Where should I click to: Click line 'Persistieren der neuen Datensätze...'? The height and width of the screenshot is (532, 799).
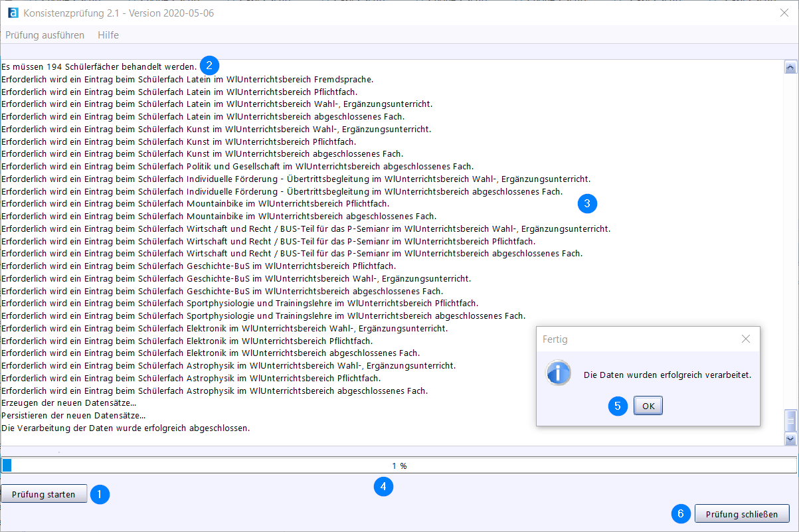point(74,415)
